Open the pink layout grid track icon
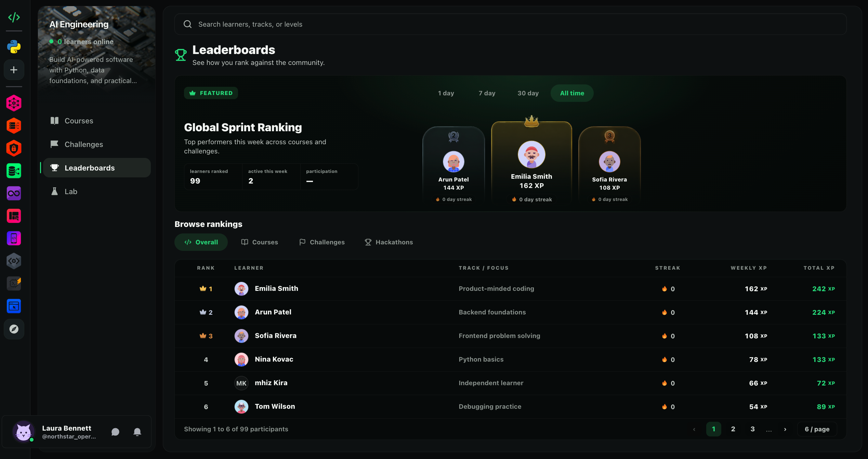Viewport: 868px width, 459px height. click(x=14, y=216)
